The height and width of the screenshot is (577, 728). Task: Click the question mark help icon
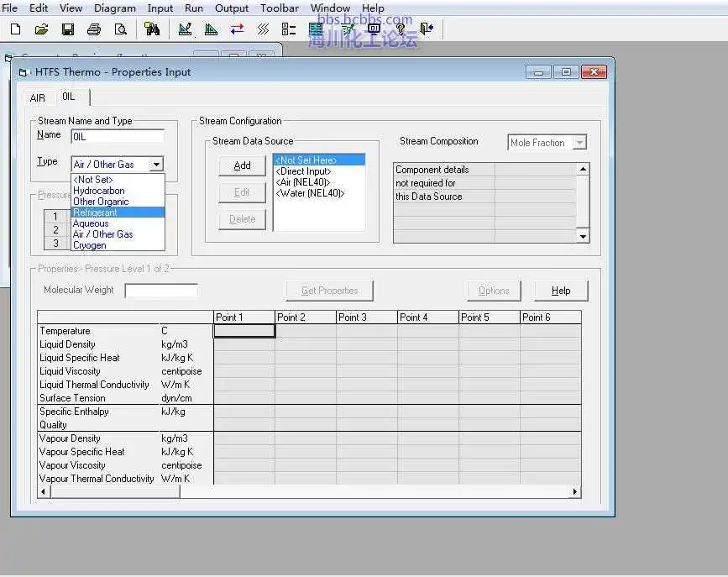pos(401,29)
